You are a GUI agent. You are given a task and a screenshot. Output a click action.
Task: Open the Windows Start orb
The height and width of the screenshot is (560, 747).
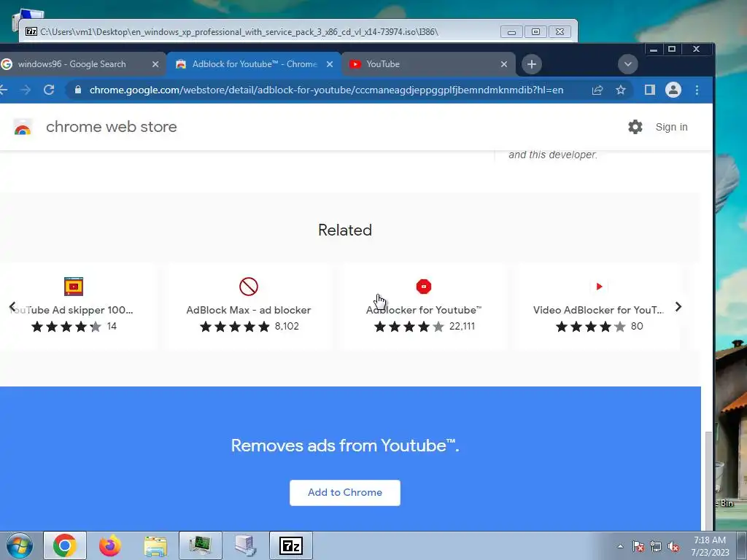pyautogui.click(x=20, y=545)
